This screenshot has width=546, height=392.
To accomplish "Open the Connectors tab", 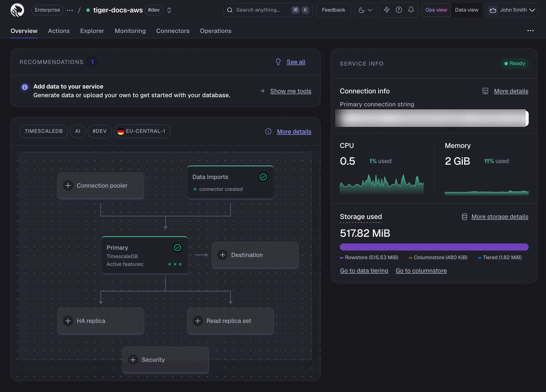I will [x=173, y=31].
